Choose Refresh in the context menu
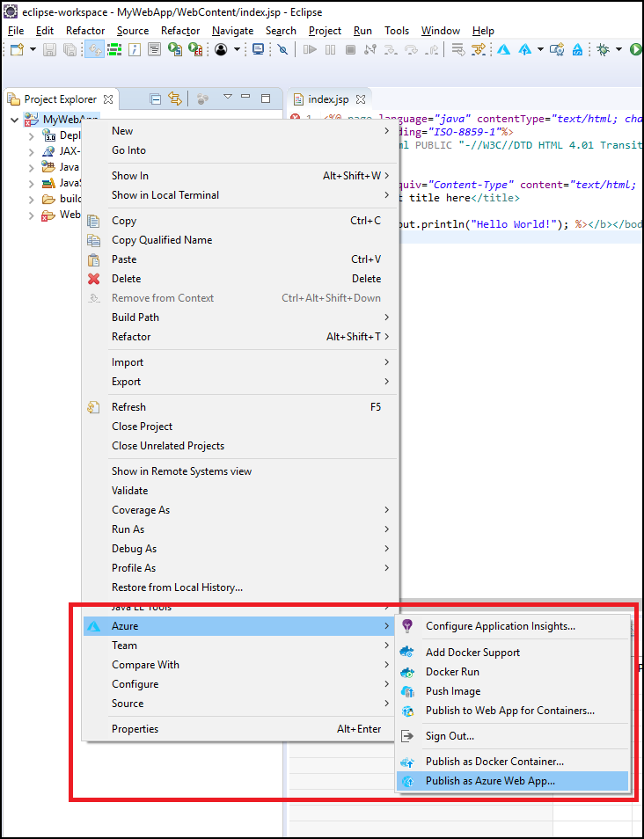 pos(240,407)
